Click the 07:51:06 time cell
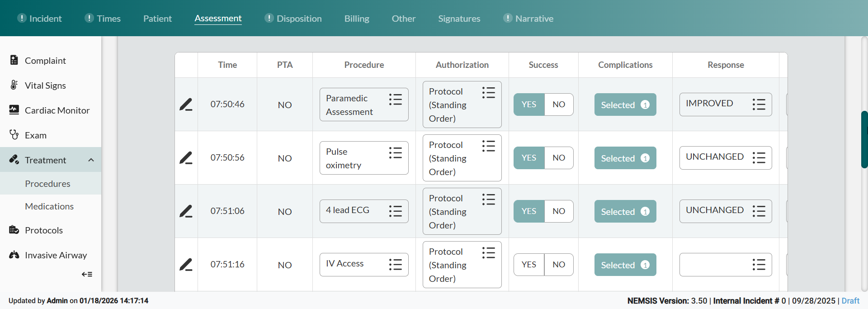This screenshot has height=309, width=868. click(x=227, y=211)
